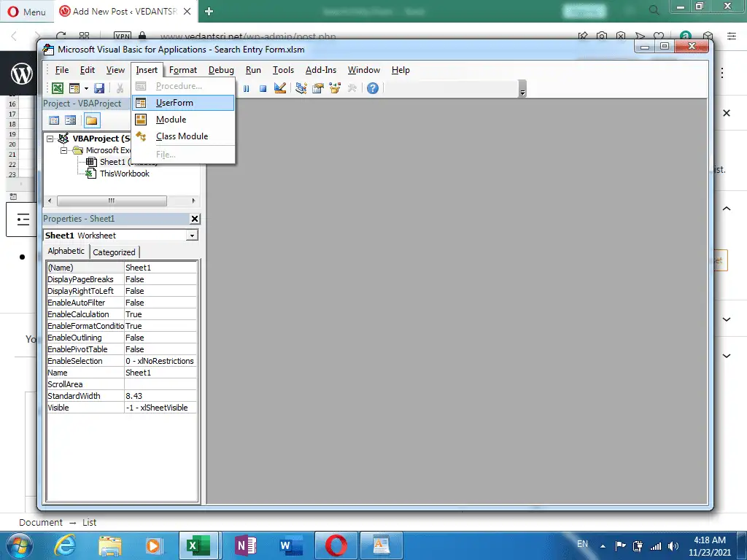Close the Add New Post browser tab
The width and height of the screenshot is (747, 560).
[x=187, y=12]
